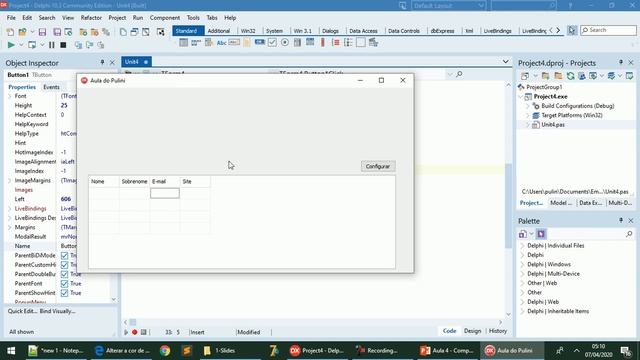This screenshot has height=360, width=640.
Task: Click the Save icon in the main toolbar
Action: (42, 32)
